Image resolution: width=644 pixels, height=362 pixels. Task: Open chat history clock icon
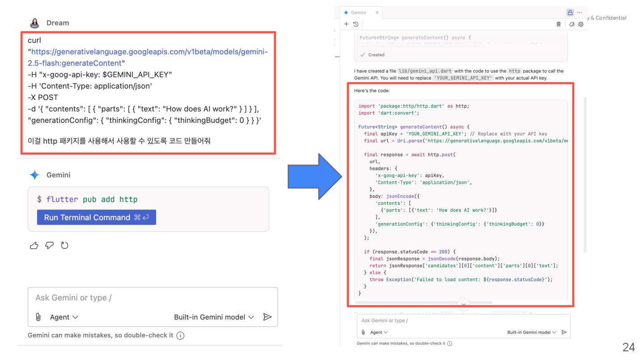356,24
